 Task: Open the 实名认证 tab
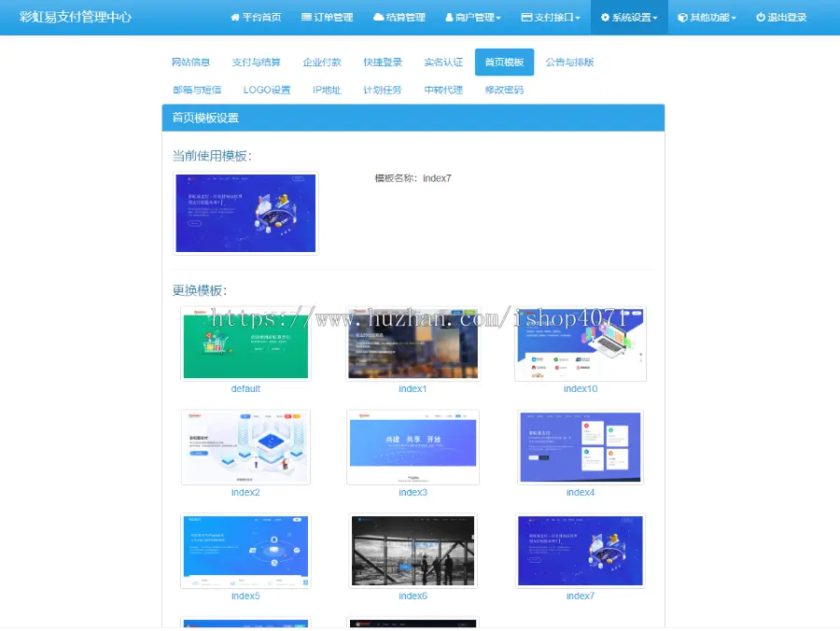(443, 63)
